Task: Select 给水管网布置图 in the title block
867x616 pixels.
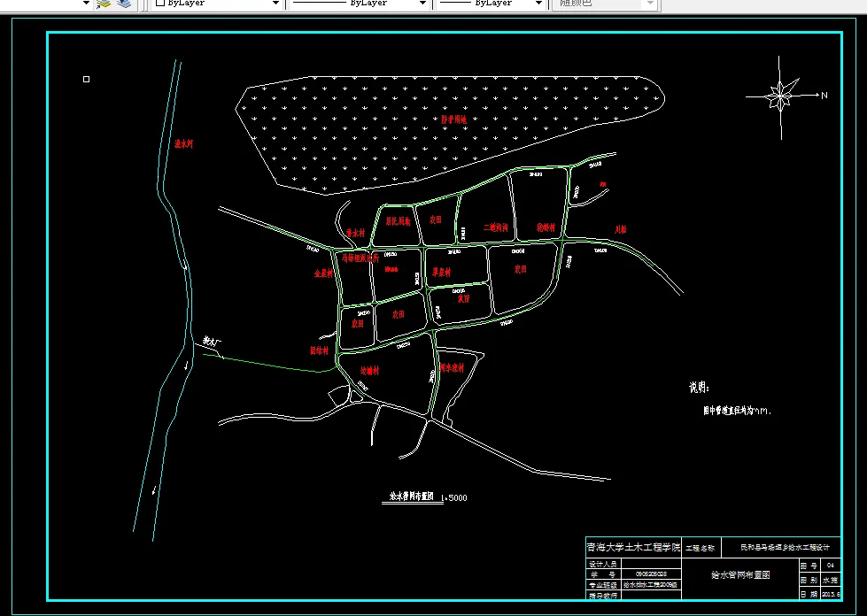Action: [x=740, y=575]
